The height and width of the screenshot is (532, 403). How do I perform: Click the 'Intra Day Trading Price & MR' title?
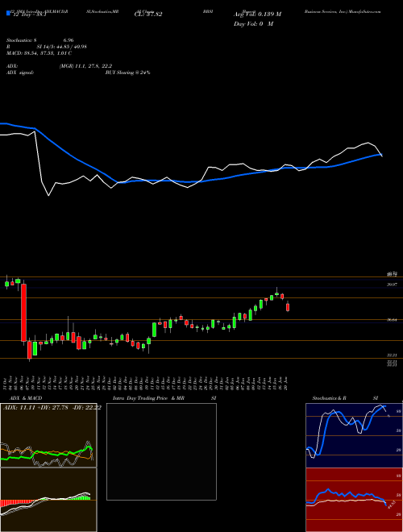tap(148, 398)
